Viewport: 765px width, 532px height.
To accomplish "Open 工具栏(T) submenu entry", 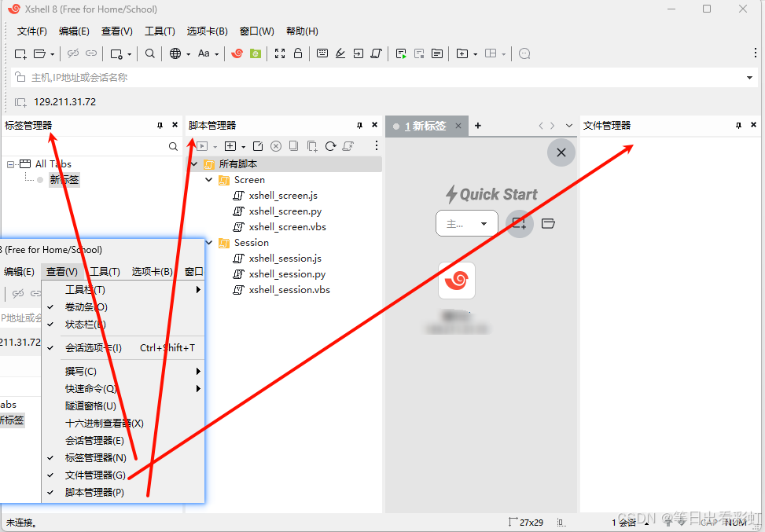I will (123, 290).
